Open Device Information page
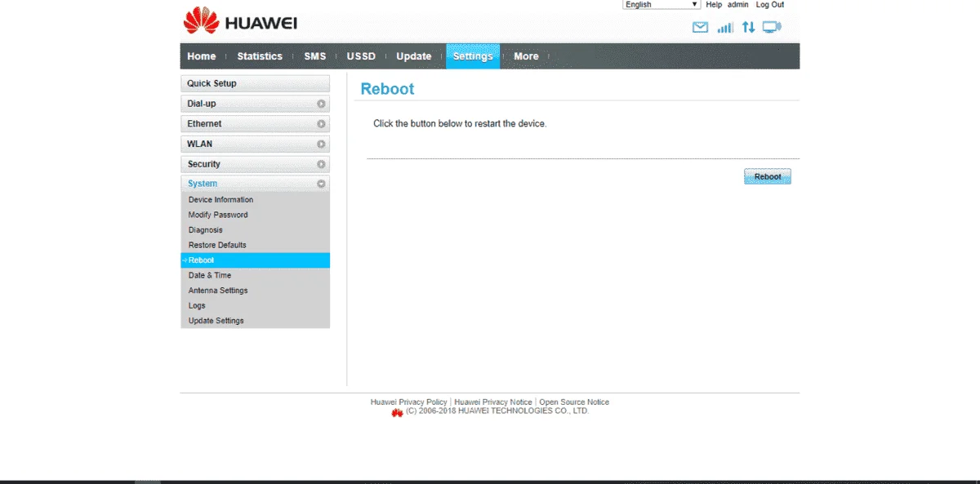980x484 pixels. coord(220,200)
